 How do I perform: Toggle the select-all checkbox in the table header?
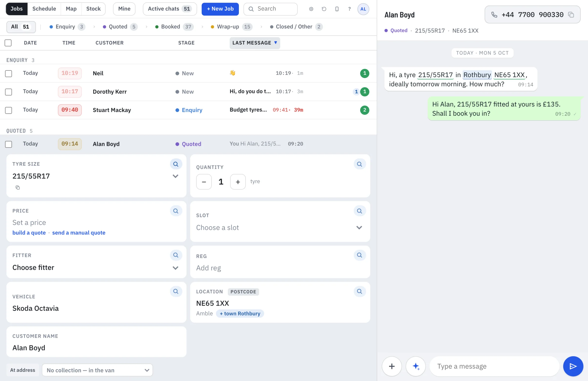(8, 43)
